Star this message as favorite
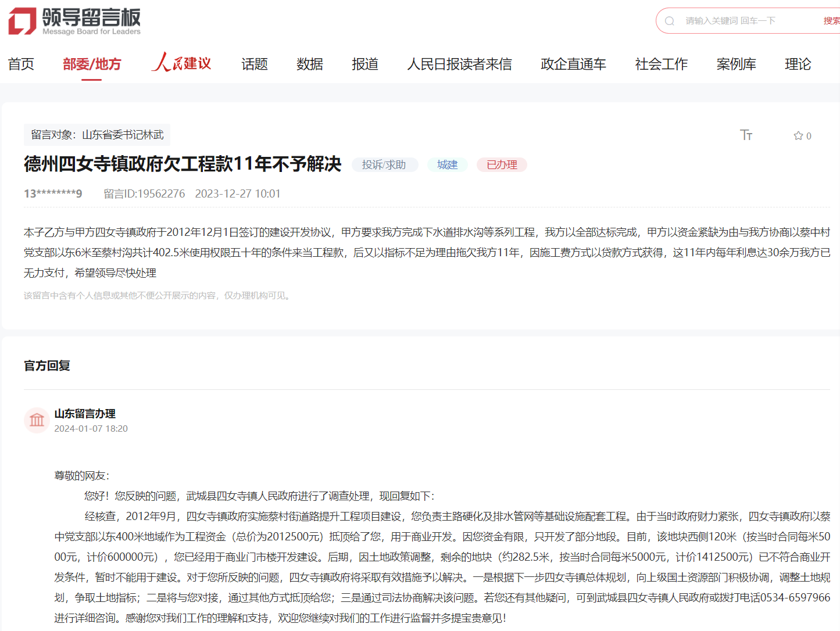This screenshot has height=631, width=840. click(799, 135)
